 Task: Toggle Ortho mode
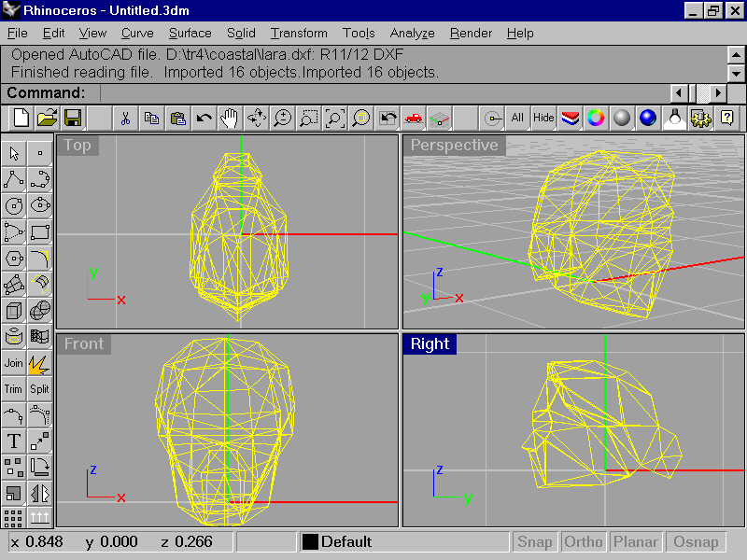click(x=584, y=542)
